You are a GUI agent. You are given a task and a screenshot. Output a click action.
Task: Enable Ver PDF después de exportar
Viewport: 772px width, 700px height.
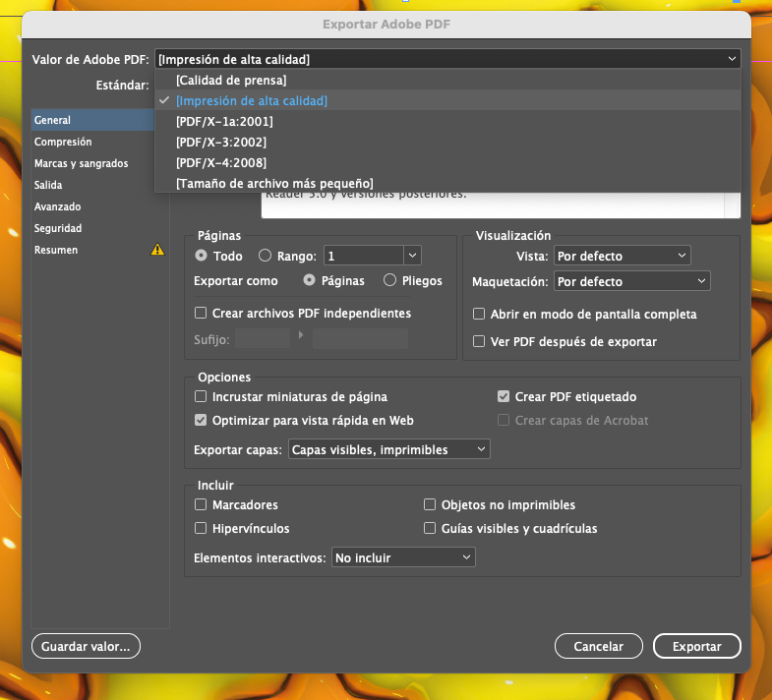[x=479, y=341]
